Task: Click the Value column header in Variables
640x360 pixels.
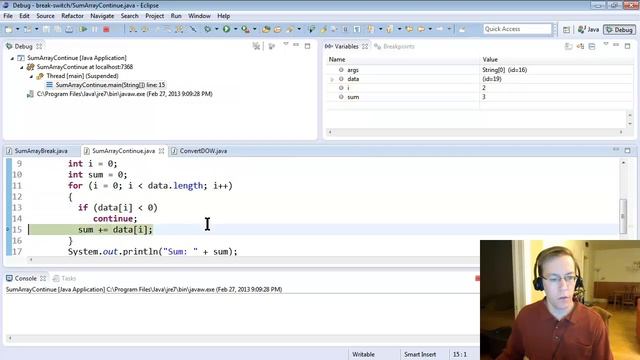Action: pyautogui.click(x=490, y=60)
